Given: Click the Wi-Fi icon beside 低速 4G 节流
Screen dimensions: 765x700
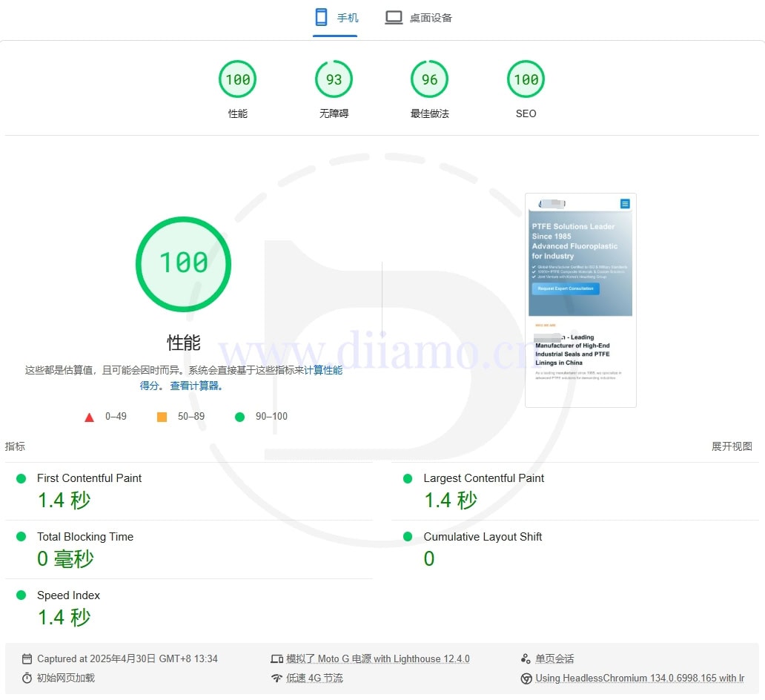Looking at the screenshot, I should tap(276, 678).
